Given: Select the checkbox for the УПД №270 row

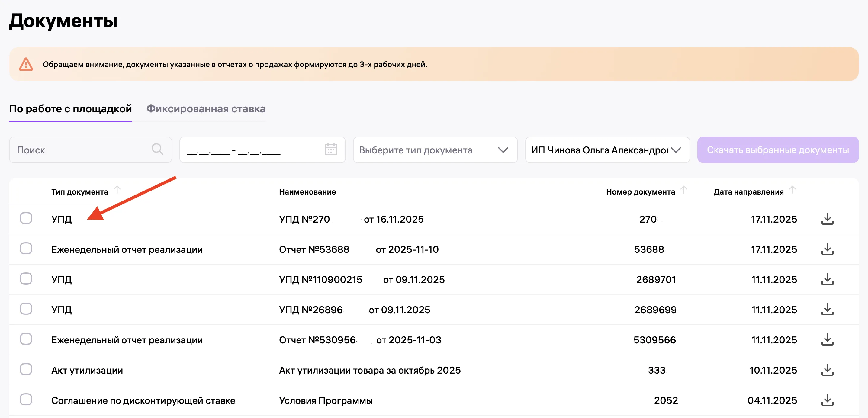Looking at the screenshot, I should coord(26,218).
